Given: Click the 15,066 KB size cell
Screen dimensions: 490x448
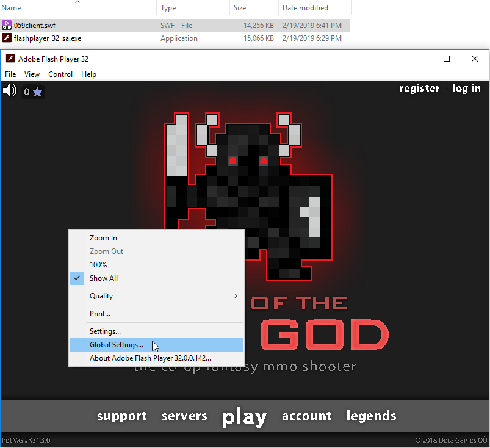Looking at the screenshot, I should 259,38.
